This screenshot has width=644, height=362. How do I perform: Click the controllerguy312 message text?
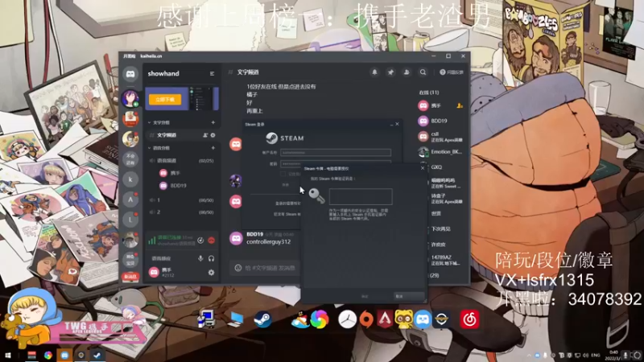coord(269,242)
